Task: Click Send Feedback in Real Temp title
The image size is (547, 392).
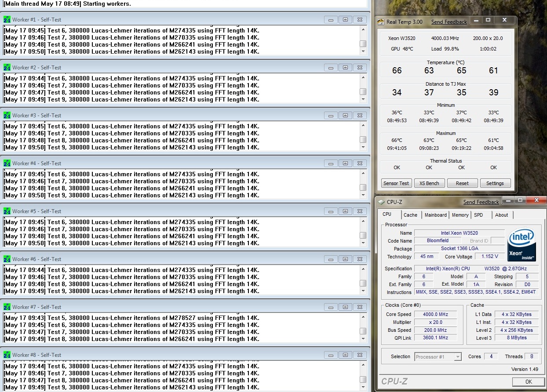Action: pos(449,22)
